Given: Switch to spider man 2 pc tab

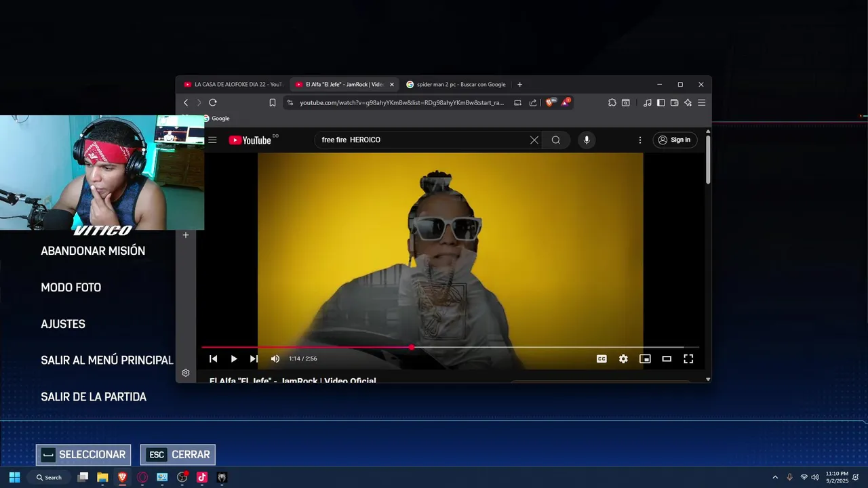Looking at the screenshot, I should click(x=456, y=85).
